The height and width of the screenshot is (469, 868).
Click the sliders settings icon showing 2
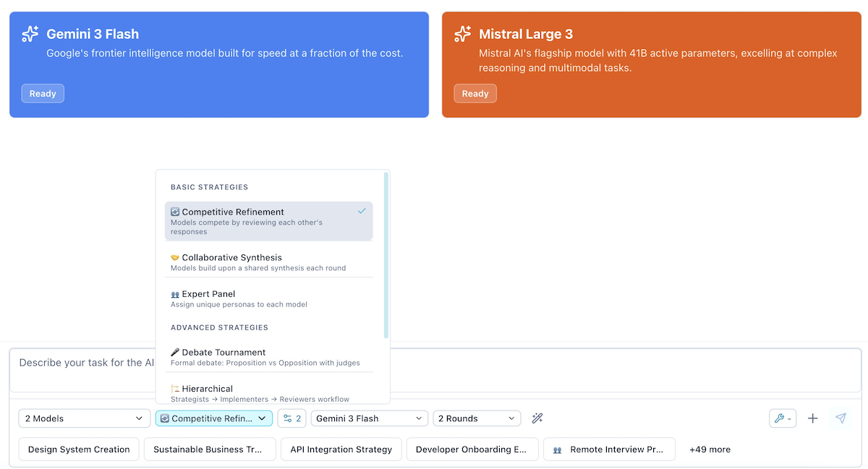tap(292, 418)
